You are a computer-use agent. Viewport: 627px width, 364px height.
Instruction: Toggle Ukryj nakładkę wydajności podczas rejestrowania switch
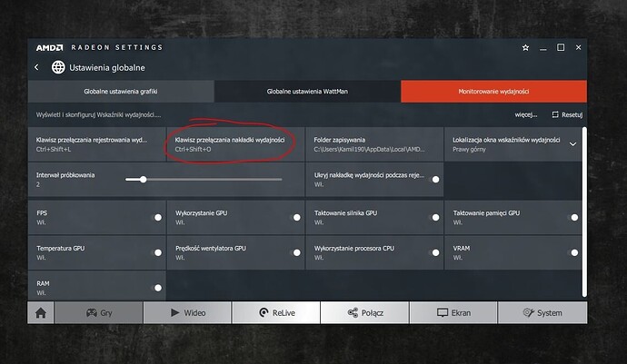(433, 180)
